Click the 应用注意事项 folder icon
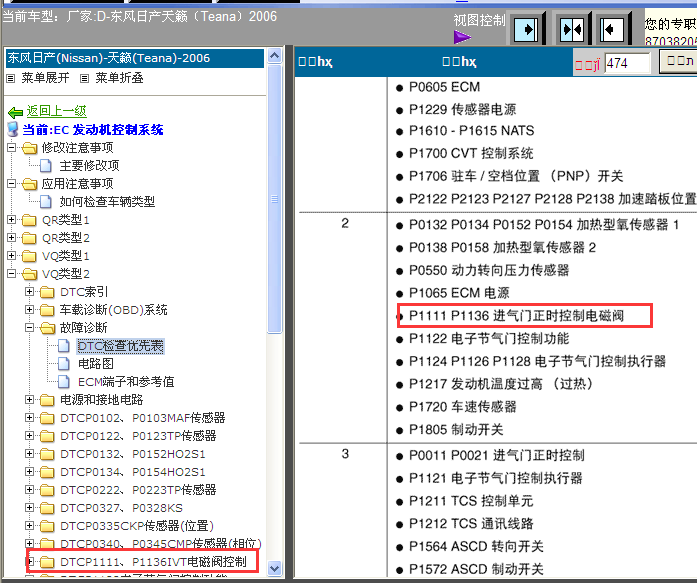 (29, 184)
